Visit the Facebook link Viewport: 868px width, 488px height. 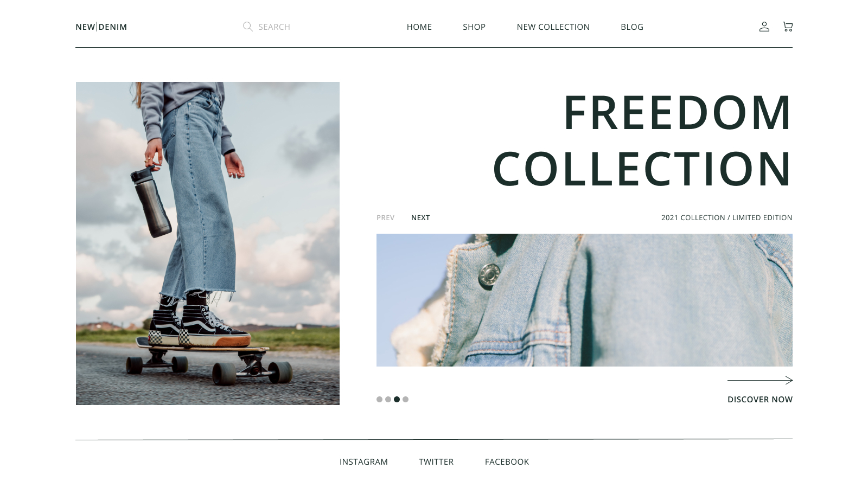click(507, 462)
